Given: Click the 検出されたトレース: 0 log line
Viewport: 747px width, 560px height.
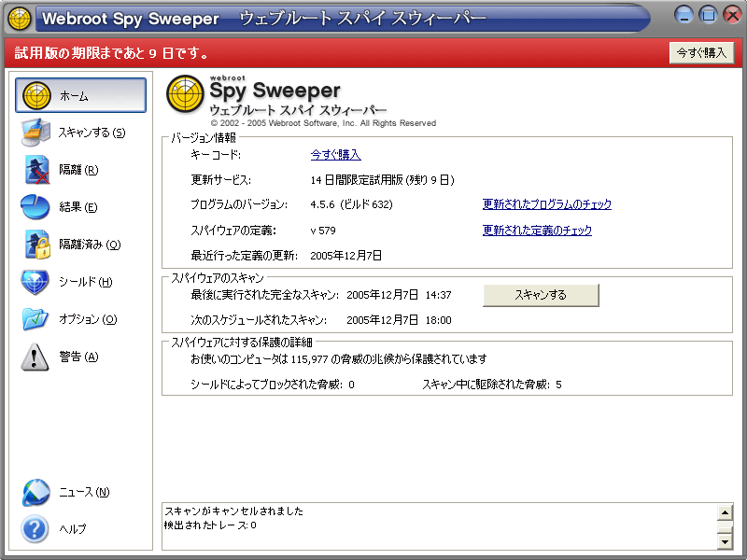Looking at the screenshot, I should tap(210, 525).
